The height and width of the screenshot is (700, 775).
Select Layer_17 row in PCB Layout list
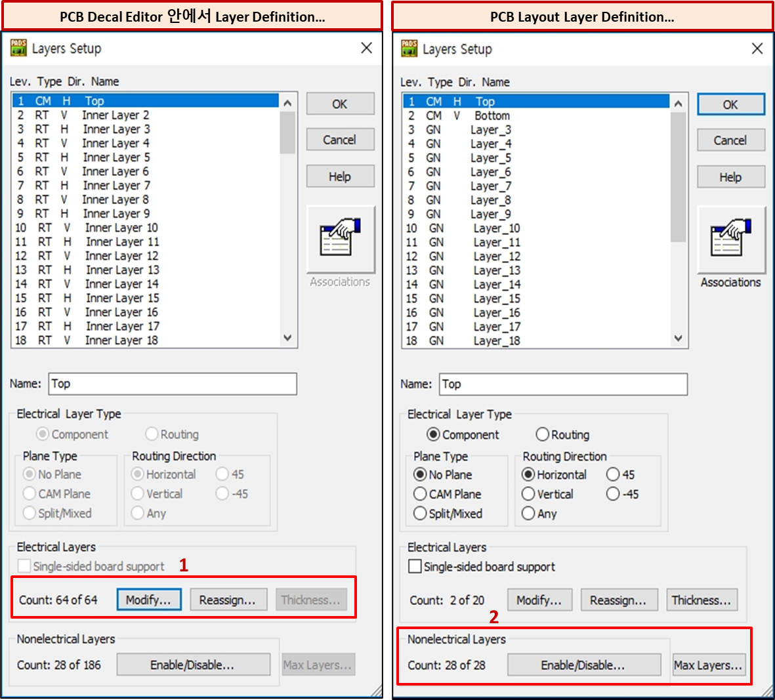536,327
